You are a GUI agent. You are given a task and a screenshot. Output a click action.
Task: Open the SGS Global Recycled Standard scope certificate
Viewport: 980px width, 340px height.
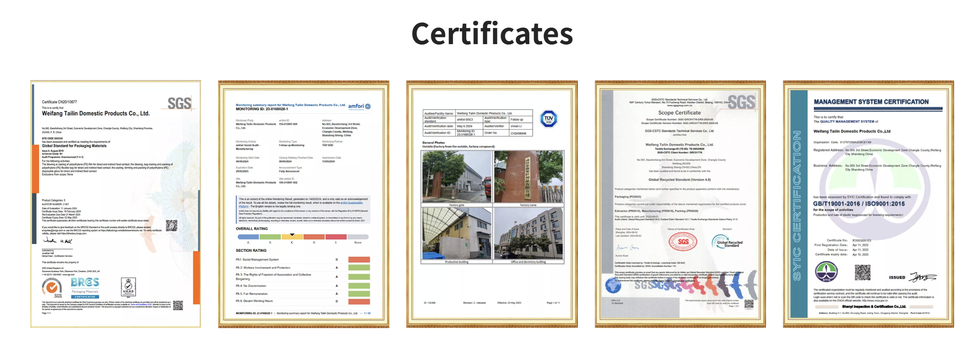point(680,204)
